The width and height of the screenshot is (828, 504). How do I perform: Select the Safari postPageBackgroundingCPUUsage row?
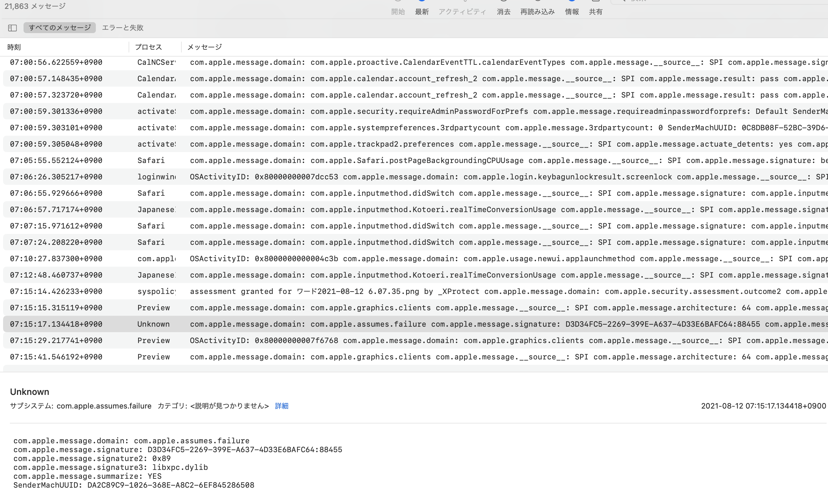(x=409, y=161)
